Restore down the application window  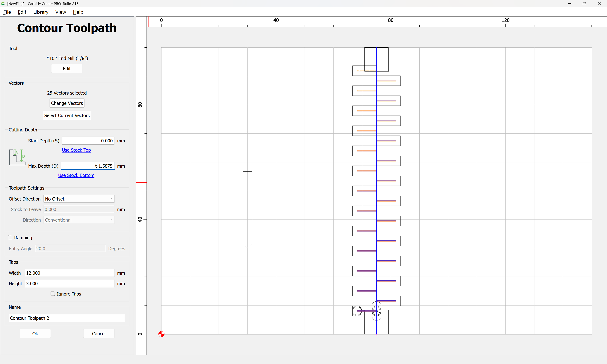584,3
